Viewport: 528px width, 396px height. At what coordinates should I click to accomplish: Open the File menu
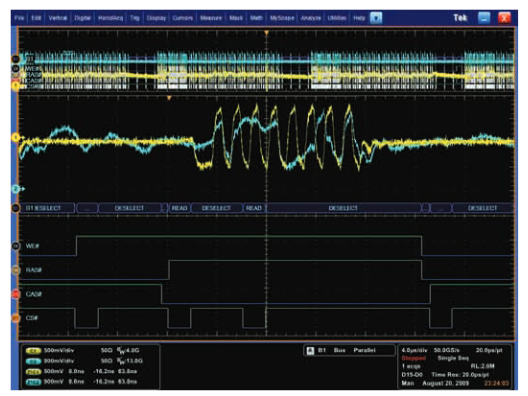(19, 18)
